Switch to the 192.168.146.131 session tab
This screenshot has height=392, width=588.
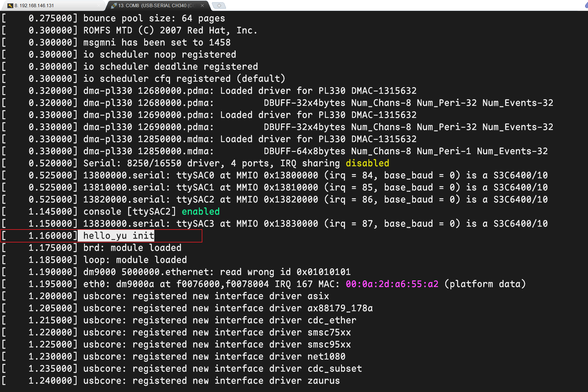pos(35,5)
